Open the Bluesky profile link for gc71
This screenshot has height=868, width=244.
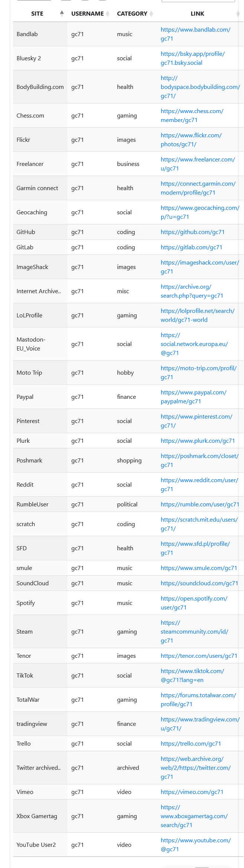pyautogui.click(x=192, y=58)
